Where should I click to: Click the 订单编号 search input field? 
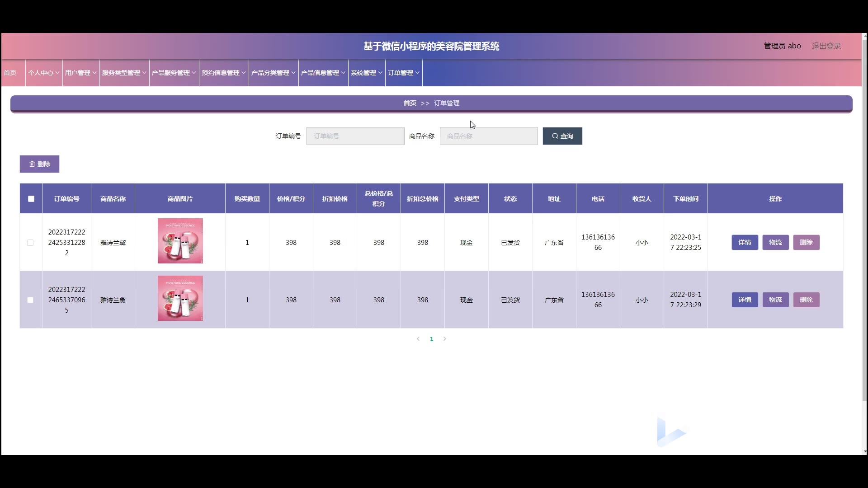(x=355, y=136)
